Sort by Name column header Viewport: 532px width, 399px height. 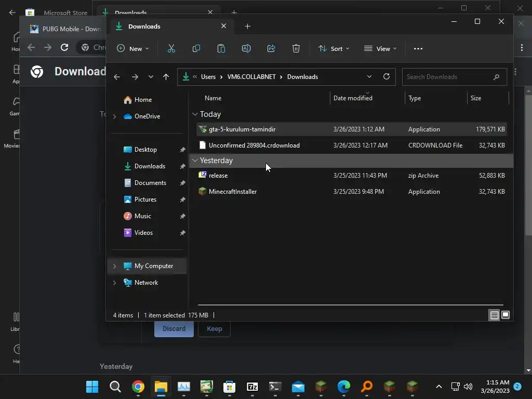[213, 98]
